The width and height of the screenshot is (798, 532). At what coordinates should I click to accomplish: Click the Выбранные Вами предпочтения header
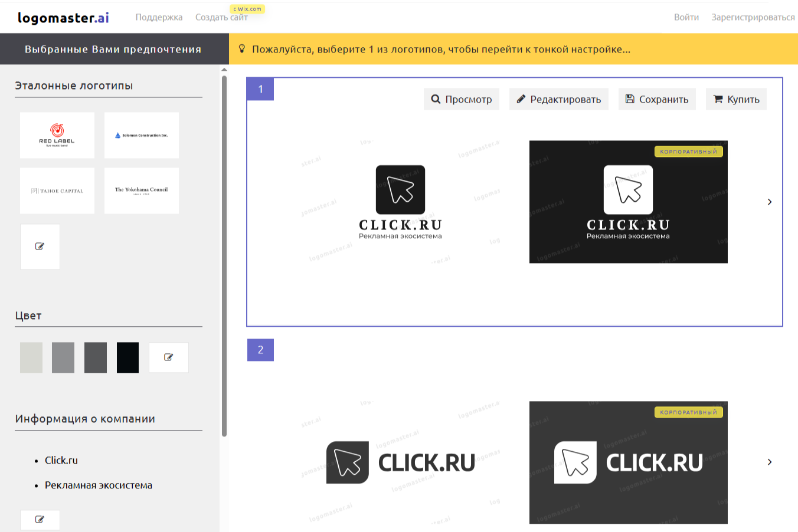click(x=113, y=49)
